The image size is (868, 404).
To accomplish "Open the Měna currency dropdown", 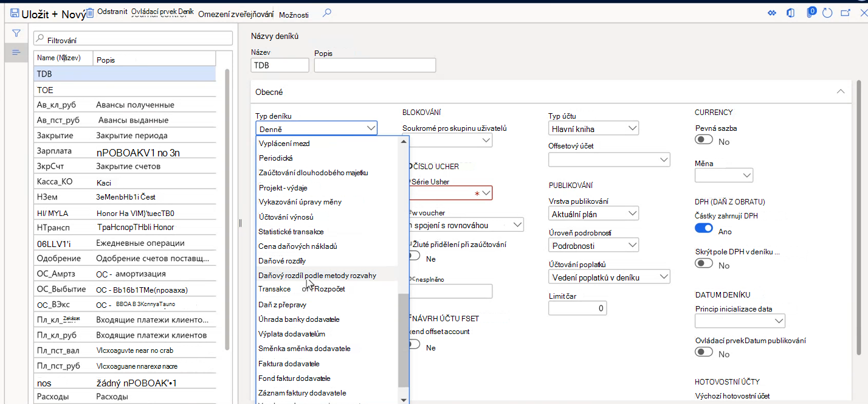I will pyautogui.click(x=724, y=175).
